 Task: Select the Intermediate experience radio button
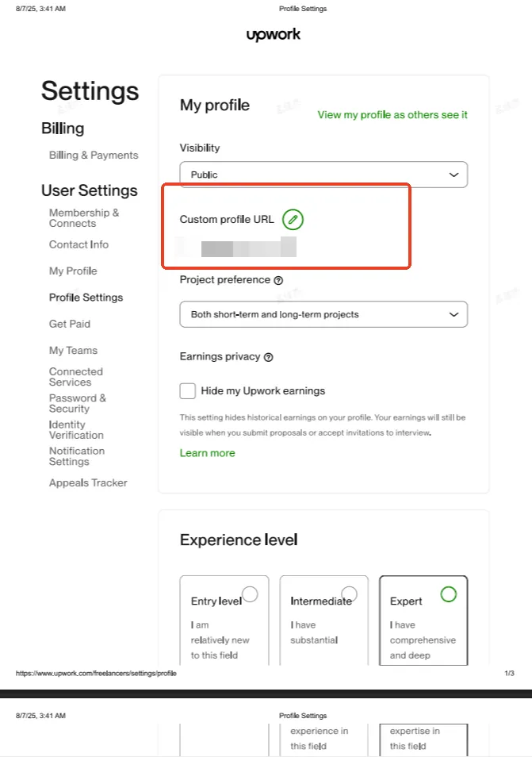click(x=349, y=594)
